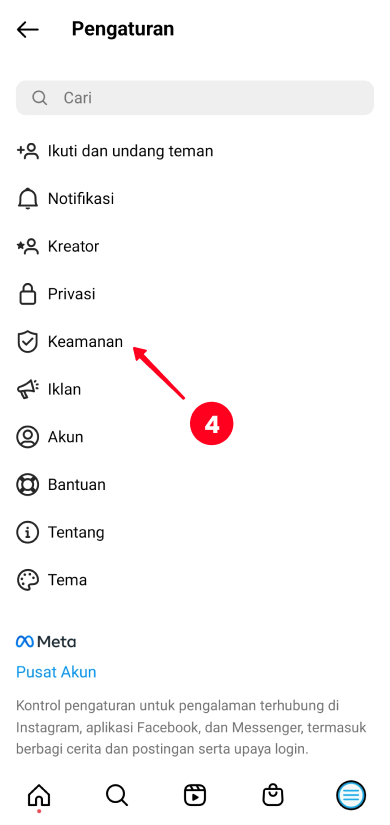This screenshot has height=825, width=390.
Task: Focus the Cari search field
Action: [195, 97]
